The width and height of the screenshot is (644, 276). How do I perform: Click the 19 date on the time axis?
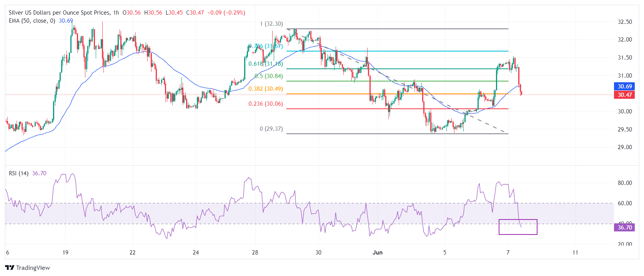[x=65, y=253]
